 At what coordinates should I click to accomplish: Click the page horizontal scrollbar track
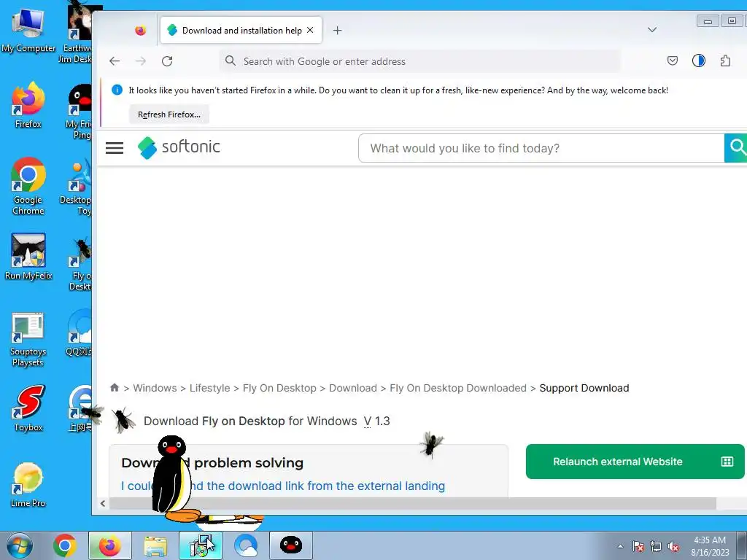[413, 503]
